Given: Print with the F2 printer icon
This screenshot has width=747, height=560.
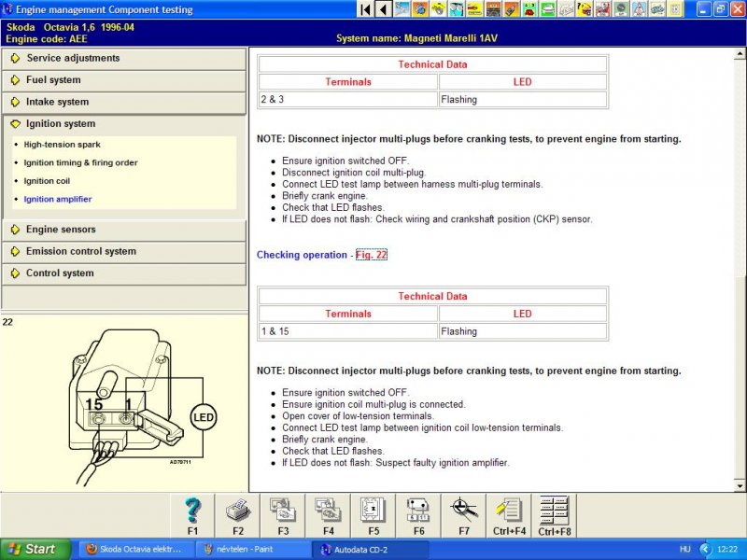Looking at the screenshot, I should 238,516.
